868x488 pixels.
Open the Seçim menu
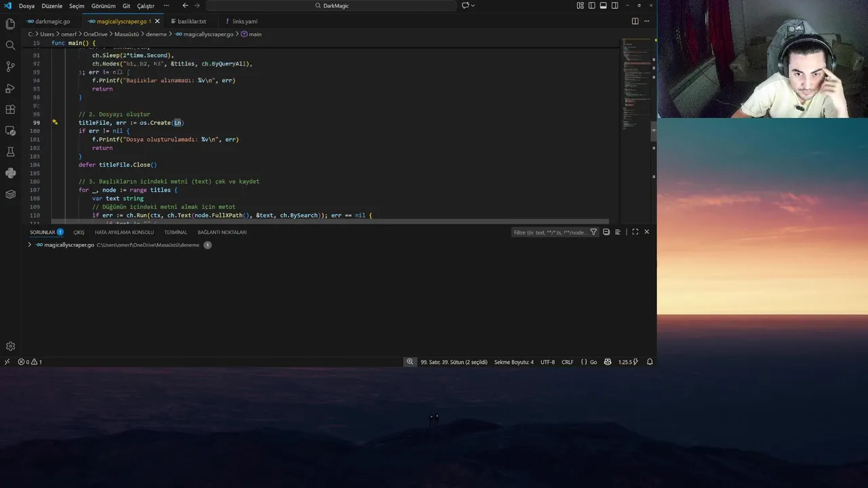pos(77,5)
